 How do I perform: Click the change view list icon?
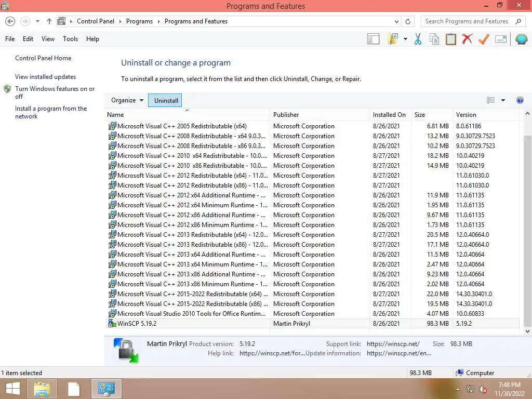pyautogui.click(x=490, y=100)
